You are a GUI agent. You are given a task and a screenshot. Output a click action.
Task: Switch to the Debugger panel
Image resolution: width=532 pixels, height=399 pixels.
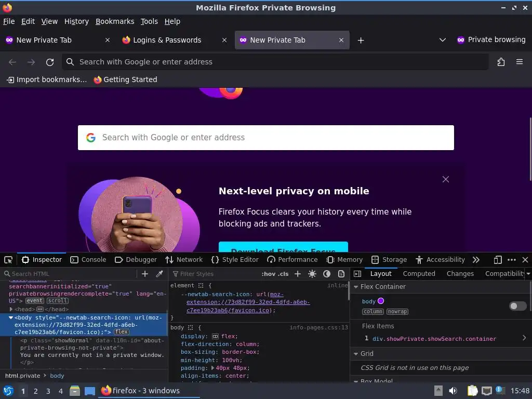136,260
